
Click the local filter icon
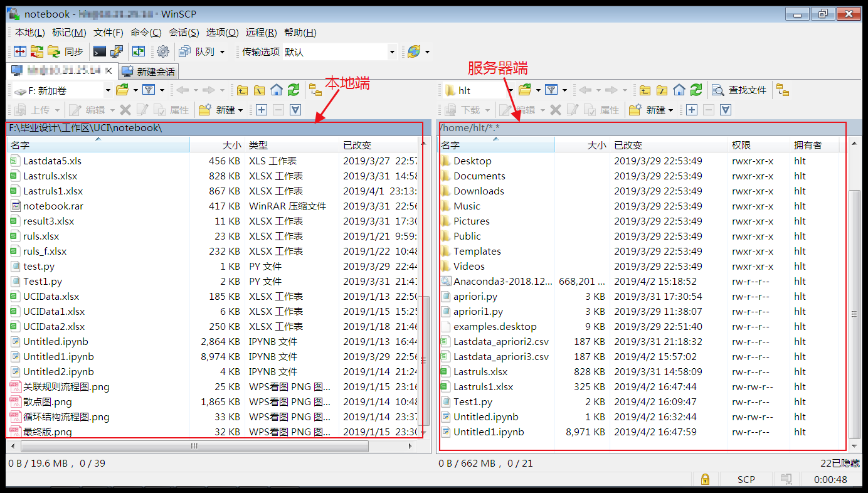pyautogui.click(x=148, y=90)
